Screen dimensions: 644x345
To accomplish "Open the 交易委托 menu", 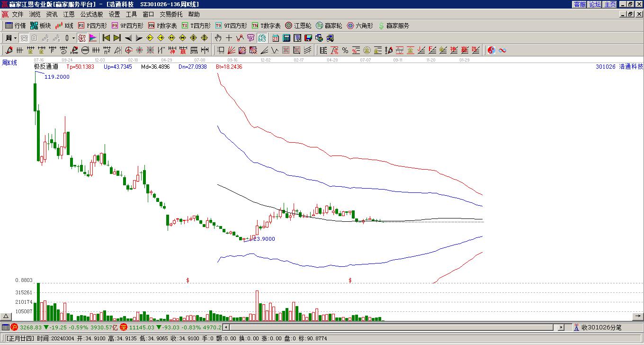I will click(x=171, y=15).
